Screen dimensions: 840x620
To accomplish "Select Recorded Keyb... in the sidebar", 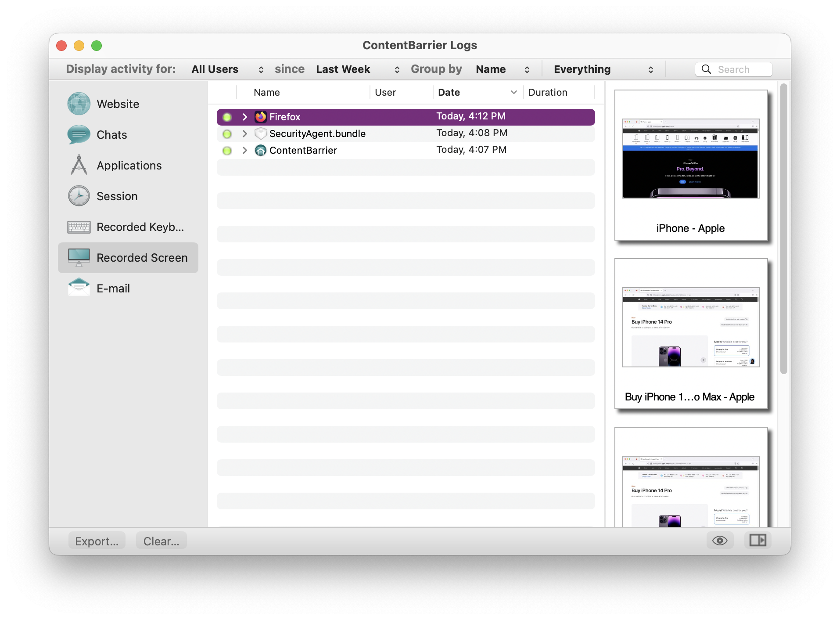I will click(128, 227).
